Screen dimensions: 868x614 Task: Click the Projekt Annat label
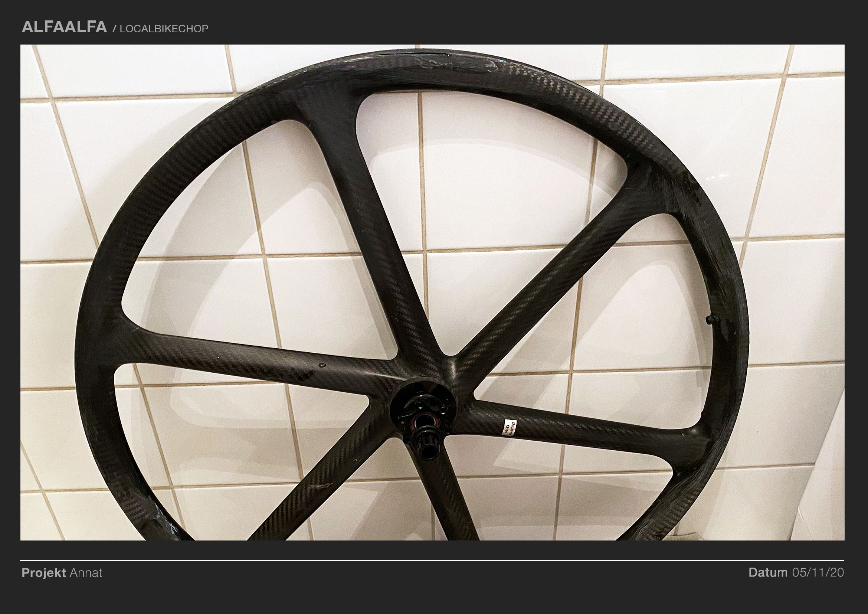[62, 573]
